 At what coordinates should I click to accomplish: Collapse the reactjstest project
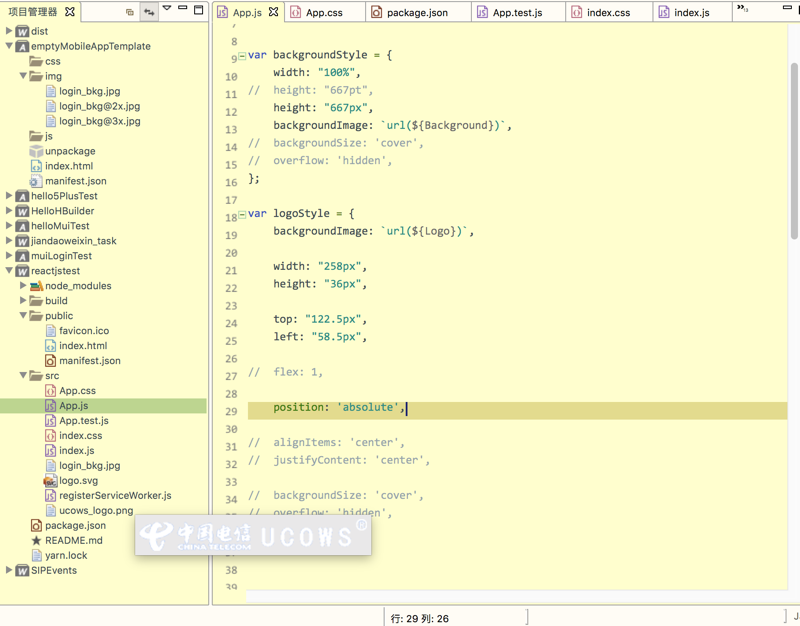[9, 271]
